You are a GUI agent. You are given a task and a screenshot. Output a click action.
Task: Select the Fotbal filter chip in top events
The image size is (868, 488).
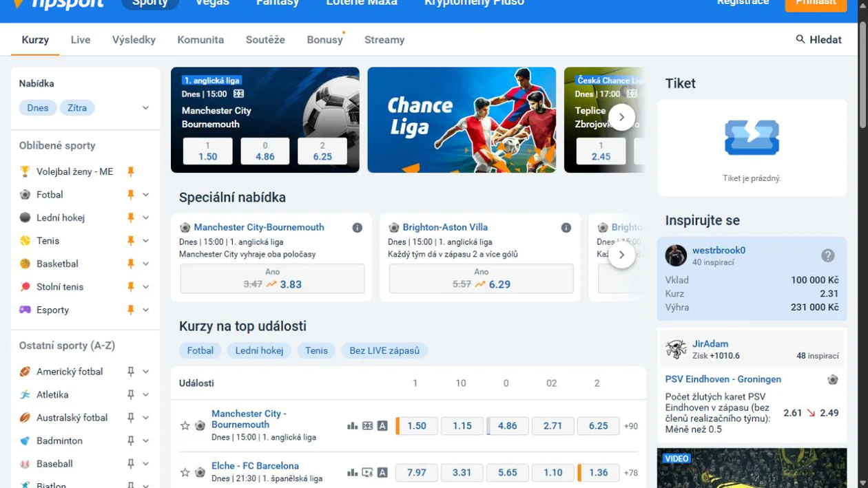click(200, 350)
